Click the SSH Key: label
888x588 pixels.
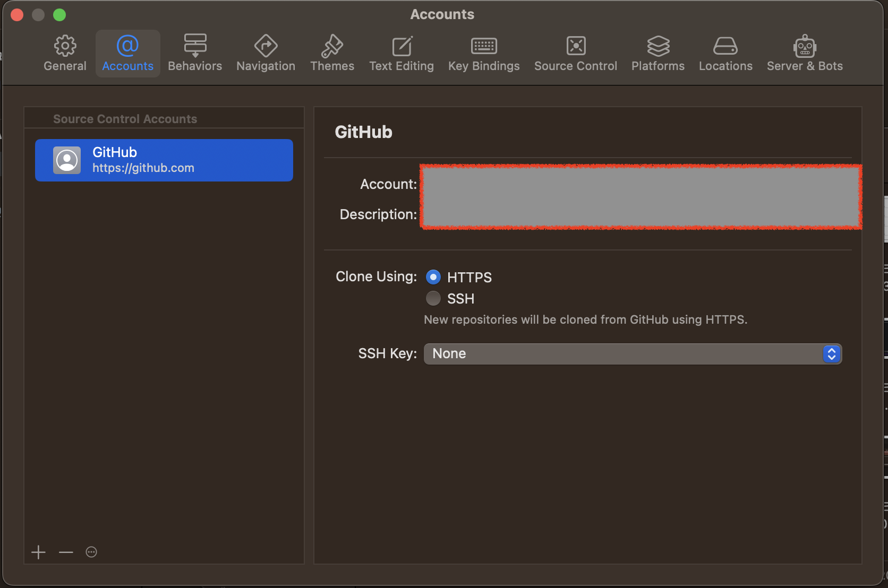pyautogui.click(x=387, y=353)
